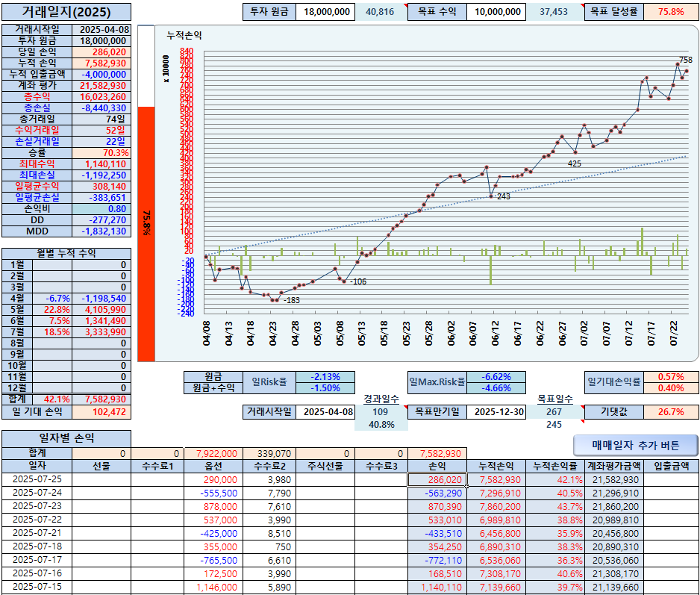Select the 거래일지(2025) title cell
The image size is (700, 595).
tap(66, 12)
